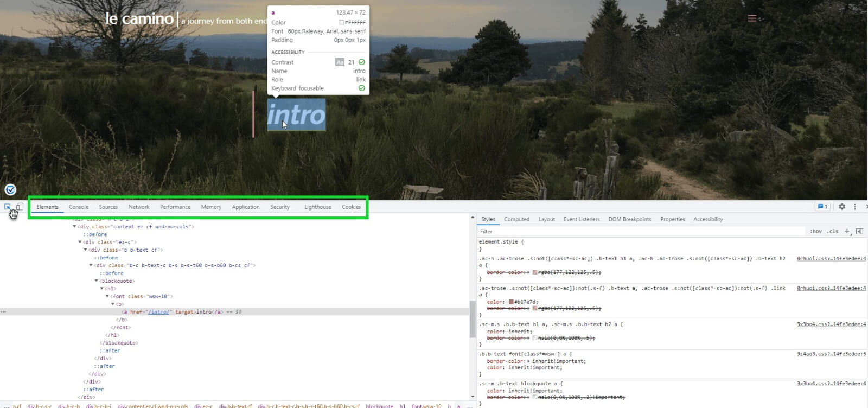Screen dimensions: 868x408
Task: Select the blockquote breadcrumb item
Action: [x=379, y=405]
